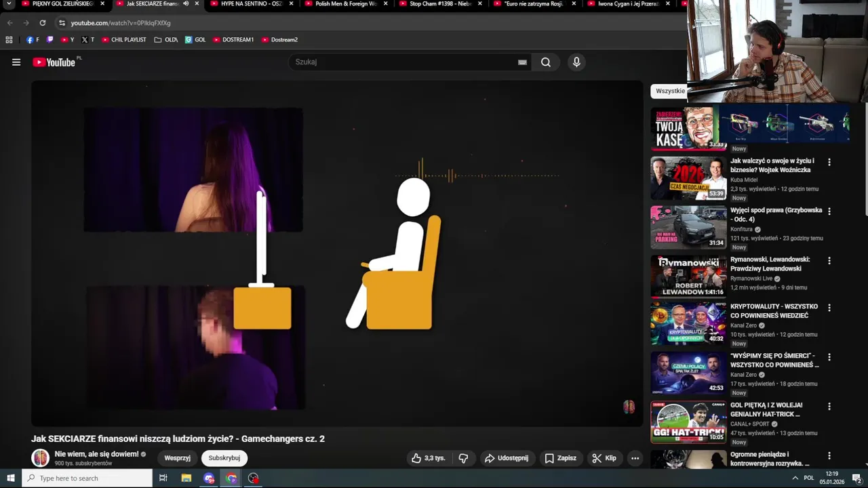868x488 pixels.
Task: Open 'Jak walczyć o swoje w życiu' video thumbnail
Action: 688,178
